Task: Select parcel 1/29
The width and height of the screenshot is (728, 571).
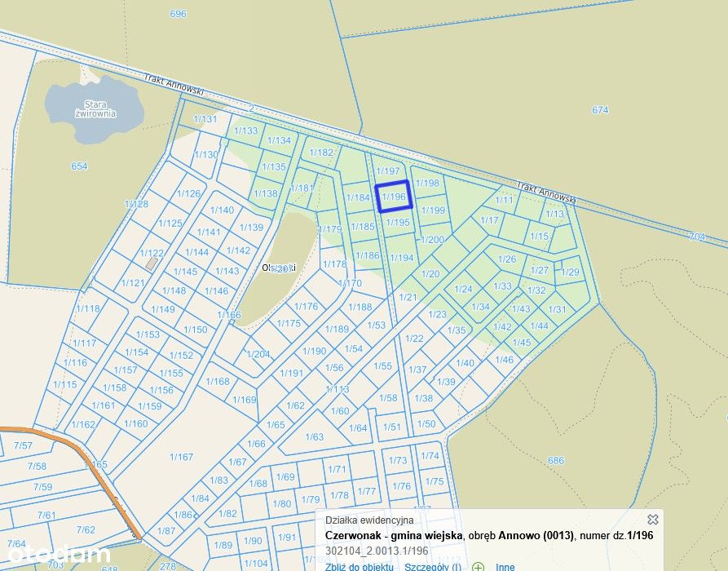Action: click(570, 272)
